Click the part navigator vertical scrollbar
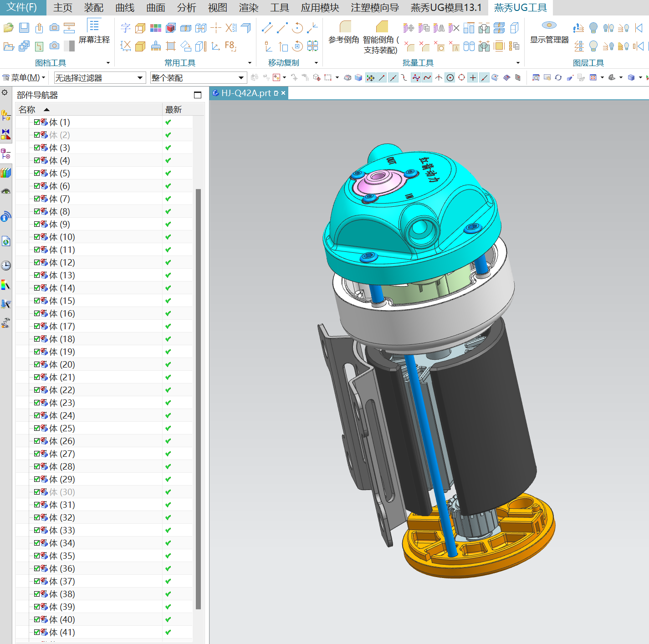This screenshot has height=644, width=649. pos(198,399)
